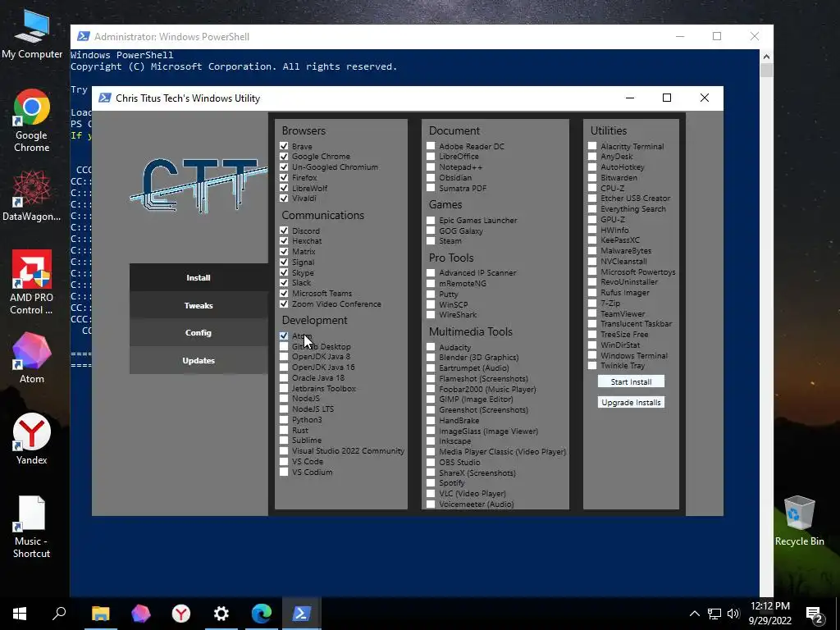Image resolution: width=840 pixels, height=630 pixels.
Task: Check the OBS Studio checkbox
Action: click(431, 462)
